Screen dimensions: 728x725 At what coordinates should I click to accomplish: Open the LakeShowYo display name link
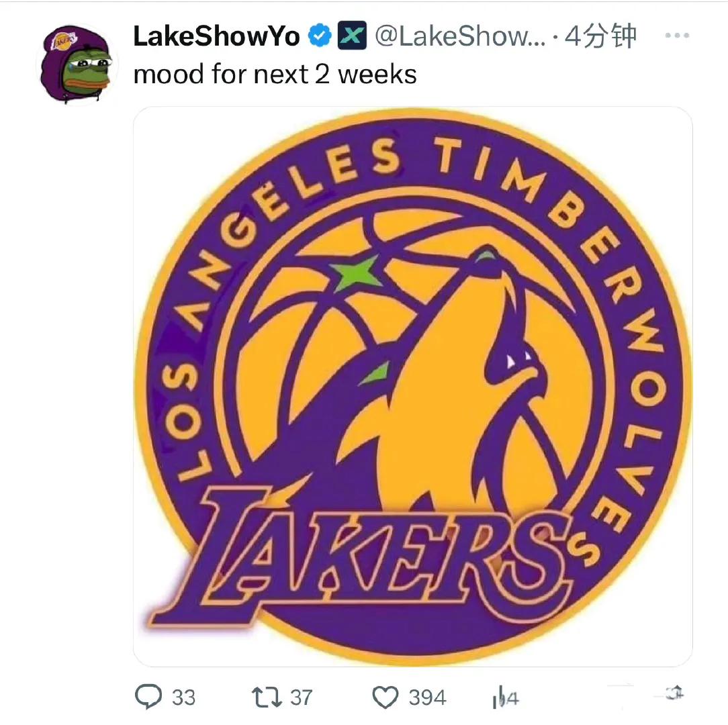point(216,36)
